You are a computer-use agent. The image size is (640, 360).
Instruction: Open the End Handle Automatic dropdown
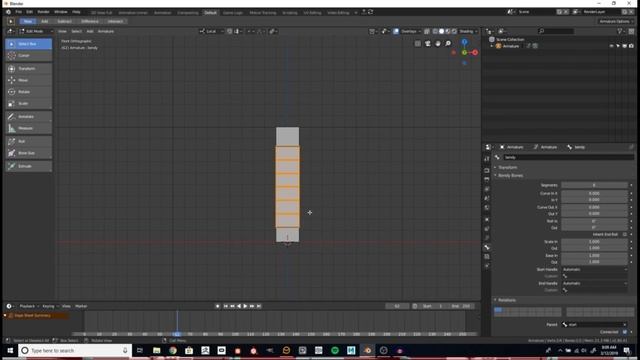594,283
